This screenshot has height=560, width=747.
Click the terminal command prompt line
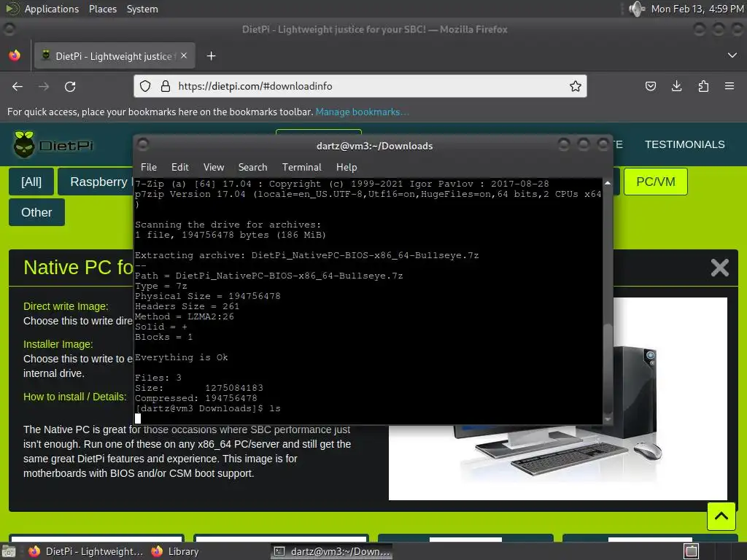coord(208,408)
